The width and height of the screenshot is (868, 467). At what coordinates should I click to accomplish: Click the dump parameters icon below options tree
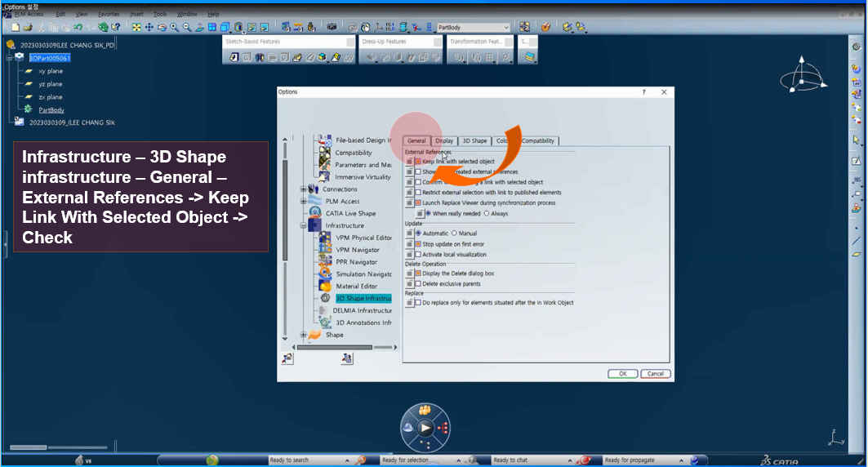click(x=347, y=358)
